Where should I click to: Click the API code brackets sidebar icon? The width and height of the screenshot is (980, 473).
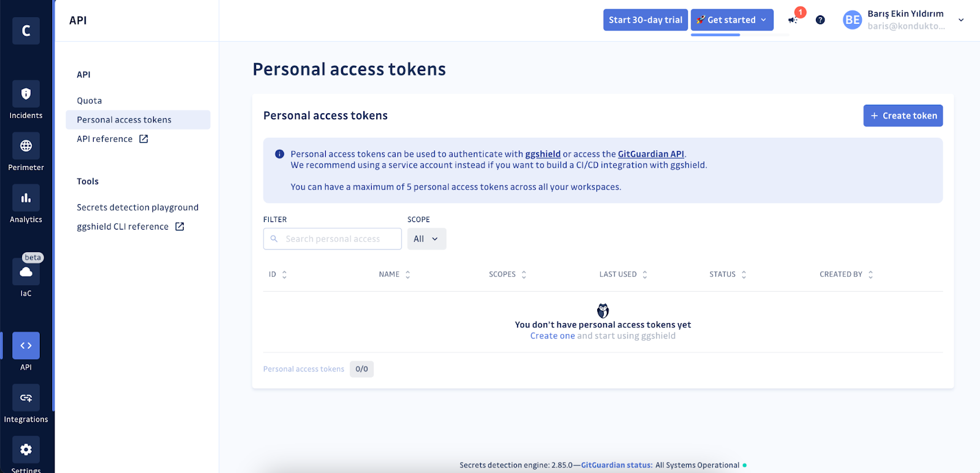click(26, 345)
